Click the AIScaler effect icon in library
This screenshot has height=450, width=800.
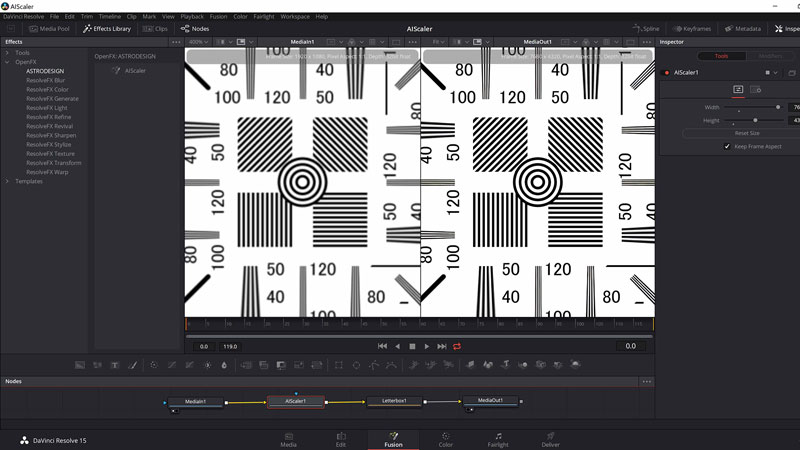(x=117, y=71)
